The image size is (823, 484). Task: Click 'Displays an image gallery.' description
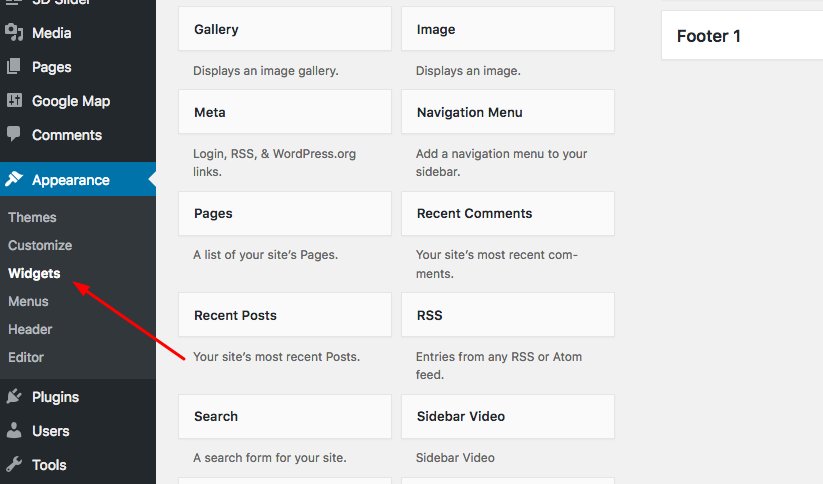pos(266,71)
